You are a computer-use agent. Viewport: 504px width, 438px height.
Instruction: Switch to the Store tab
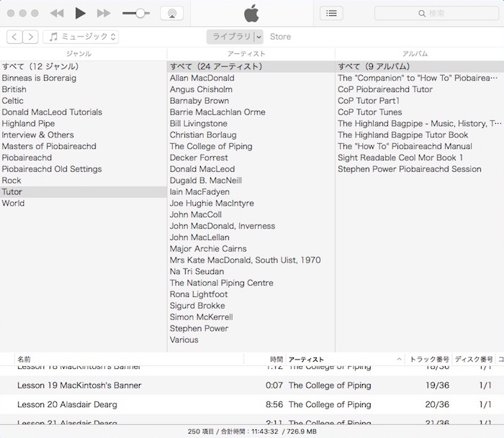[280, 37]
